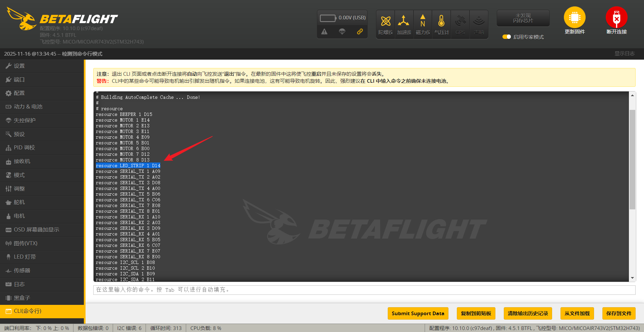This screenshot has width=644, height=332.
Task: Click the yellow link status icon
Action: 360,31
